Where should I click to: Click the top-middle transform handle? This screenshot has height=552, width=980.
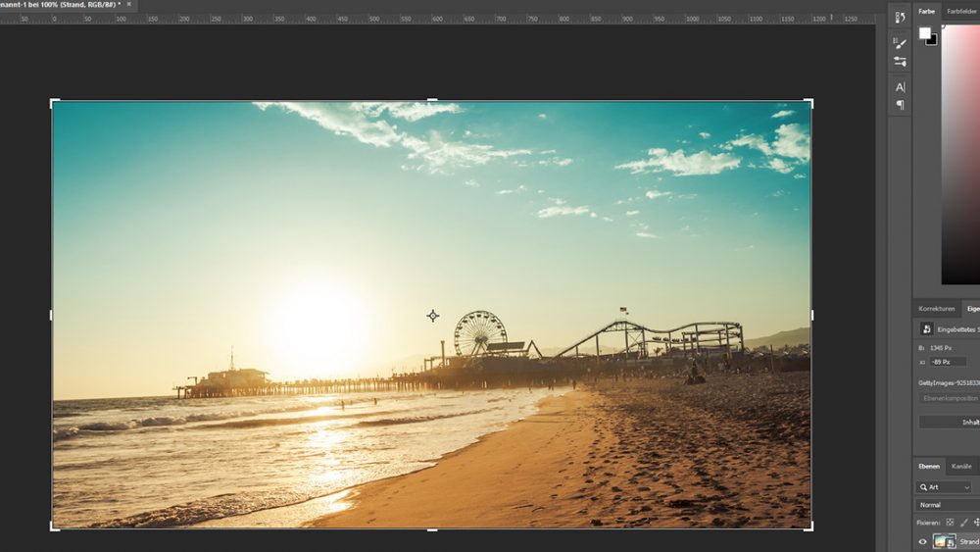(x=432, y=100)
